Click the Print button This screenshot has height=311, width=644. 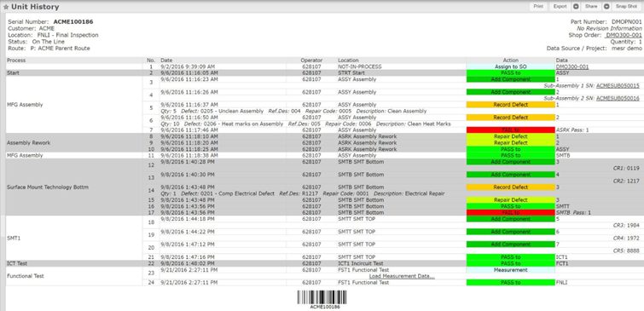[538, 7]
